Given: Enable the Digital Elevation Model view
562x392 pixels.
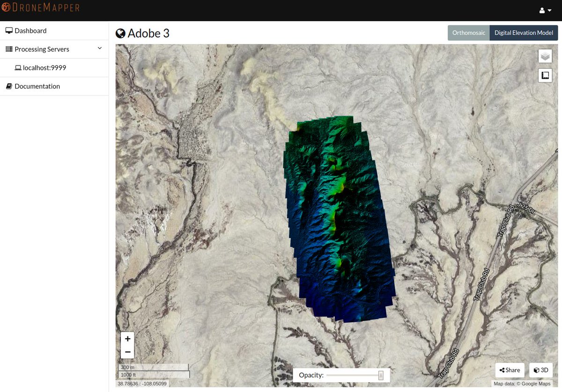Looking at the screenshot, I should click(524, 33).
